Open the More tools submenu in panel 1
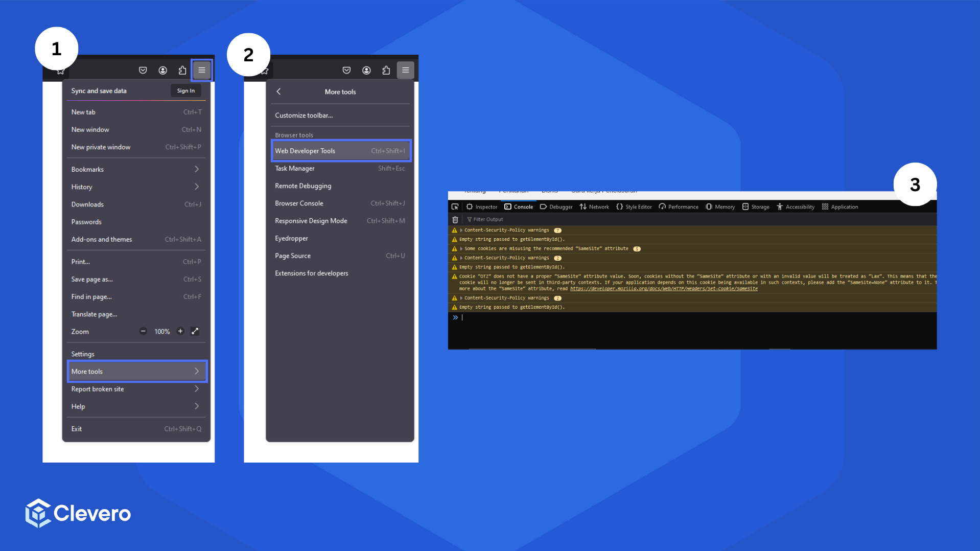Image resolution: width=980 pixels, height=551 pixels. coord(137,372)
